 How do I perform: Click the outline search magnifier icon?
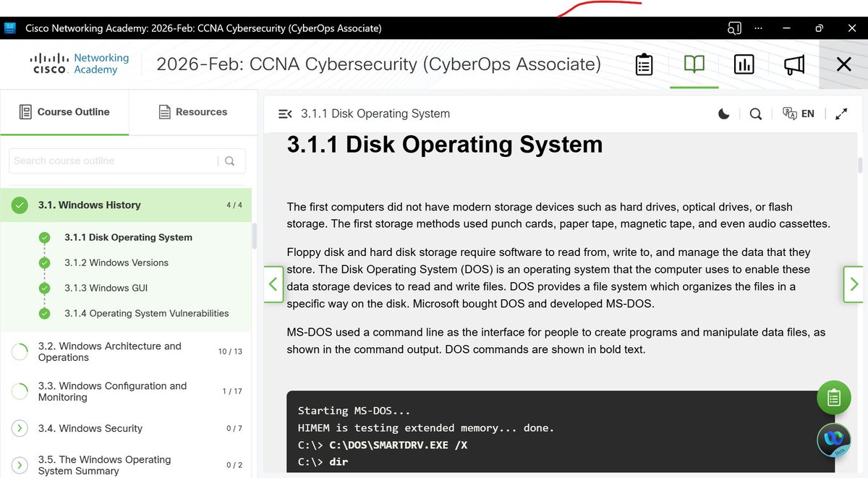(x=230, y=161)
